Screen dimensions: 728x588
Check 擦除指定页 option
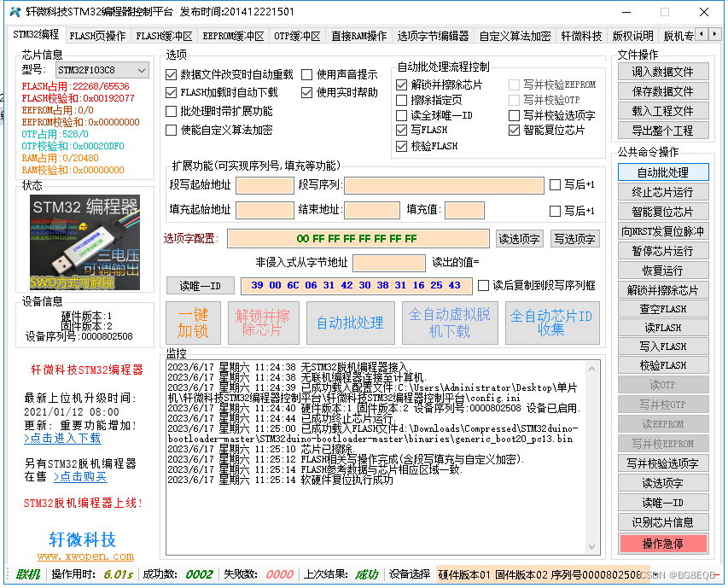coord(402,100)
